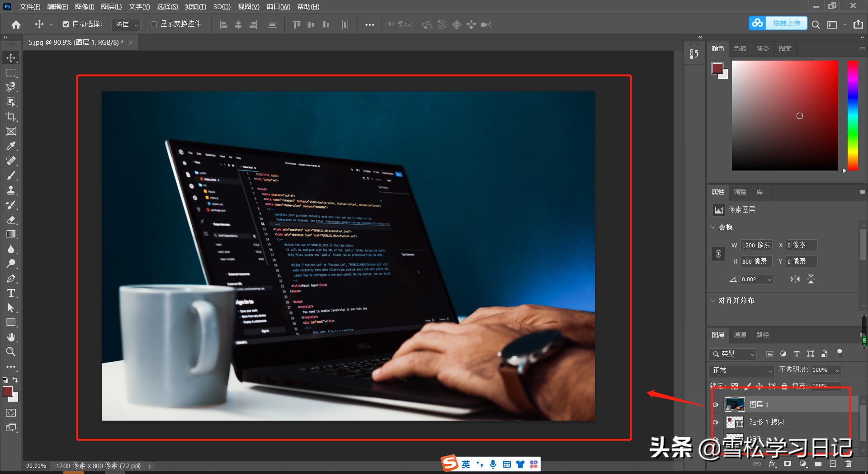
Task: Open the three-dot more align options
Action: coord(369,24)
